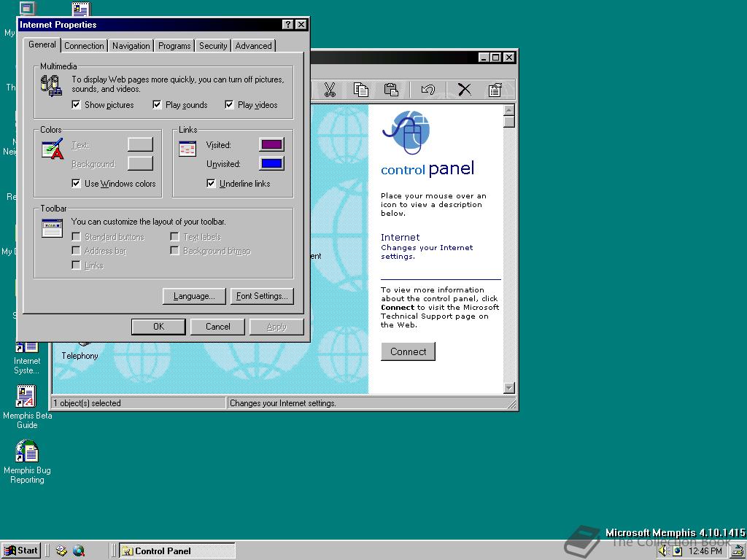Click Cancel in Internet Properties
Screen dimensions: 747x560
217,327
